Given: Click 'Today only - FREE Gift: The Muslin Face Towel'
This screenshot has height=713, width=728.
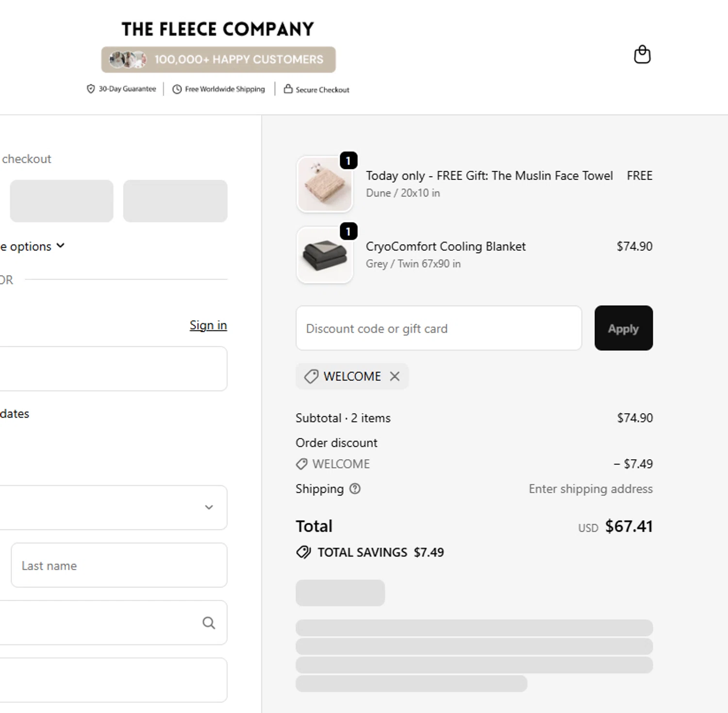Looking at the screenshot, I should pyautogui.click(x=489, y=176).
